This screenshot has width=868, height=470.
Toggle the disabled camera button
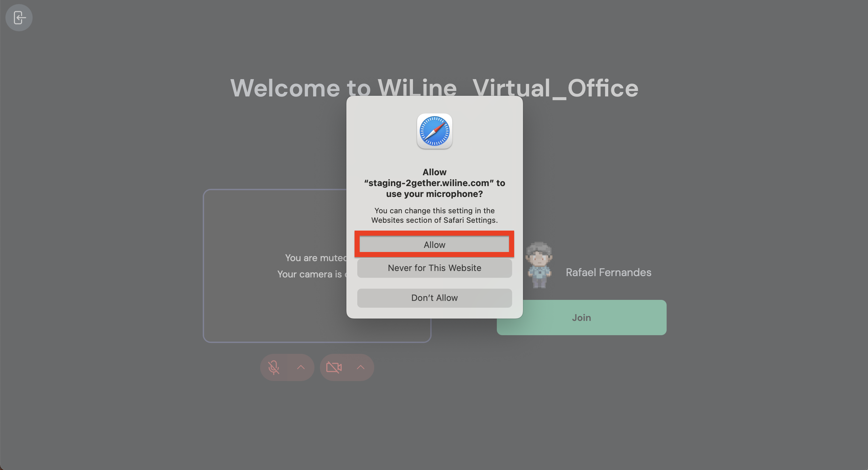[334, 367]
